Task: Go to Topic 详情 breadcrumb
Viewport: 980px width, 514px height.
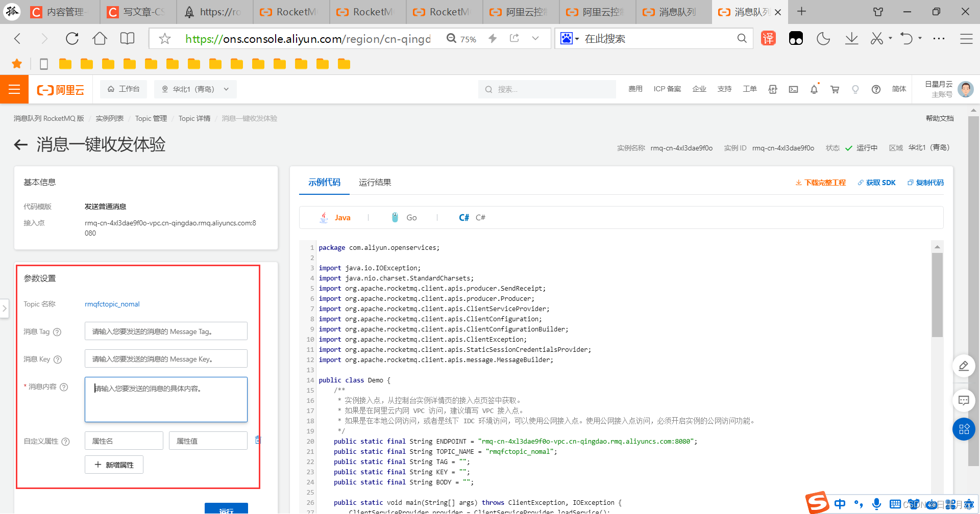Action: coord(194,118)
